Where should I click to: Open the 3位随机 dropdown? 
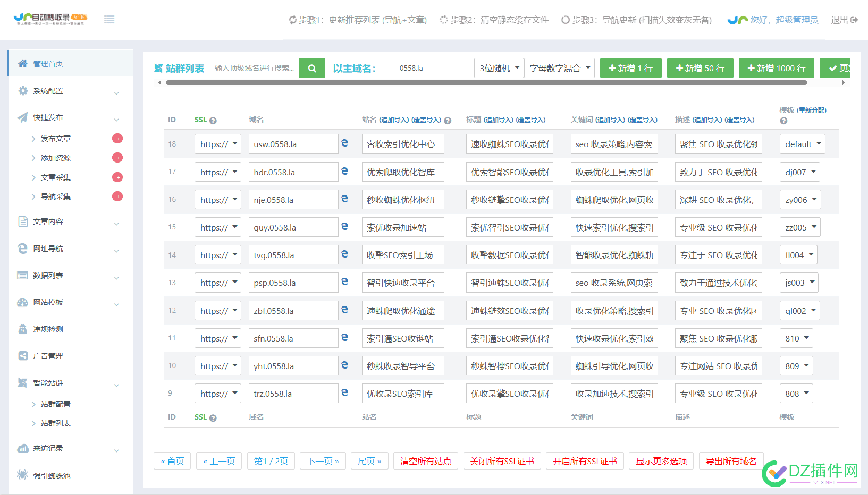coord(499,68)
